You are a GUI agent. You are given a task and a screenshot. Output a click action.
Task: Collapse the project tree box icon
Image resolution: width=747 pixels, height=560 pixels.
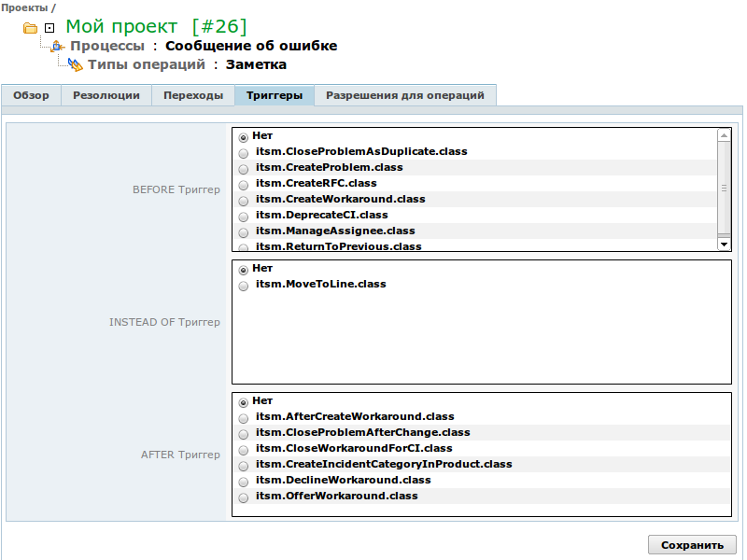(x=49, y=28)
